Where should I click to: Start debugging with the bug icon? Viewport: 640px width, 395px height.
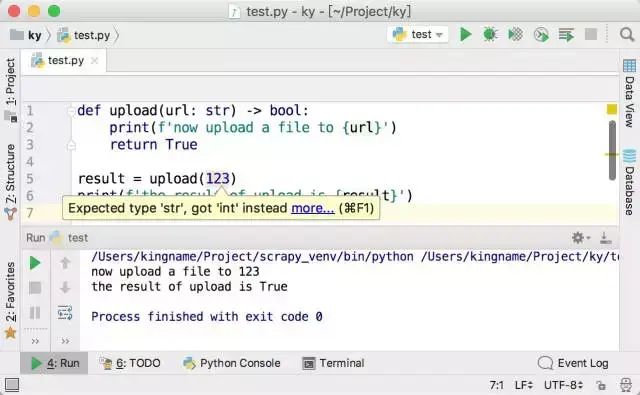pos(490,35)
